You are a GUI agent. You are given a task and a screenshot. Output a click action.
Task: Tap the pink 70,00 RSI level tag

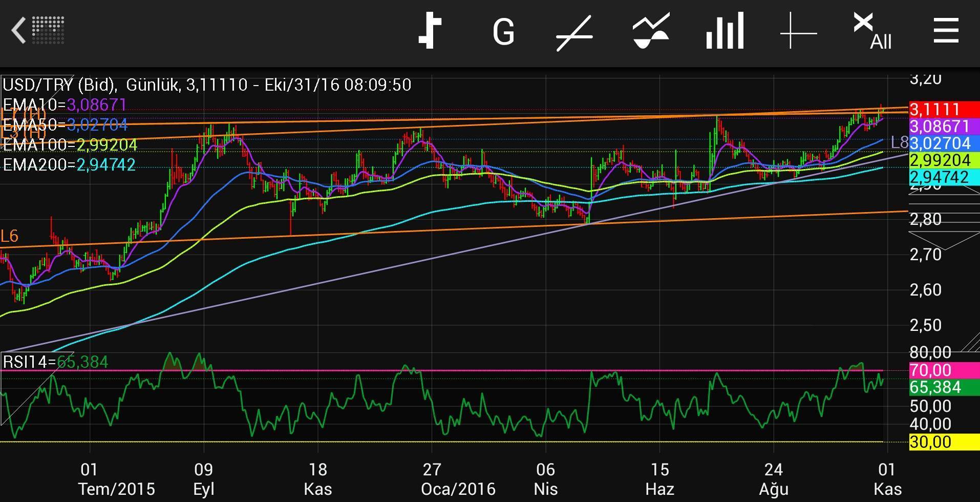point(943,370)
